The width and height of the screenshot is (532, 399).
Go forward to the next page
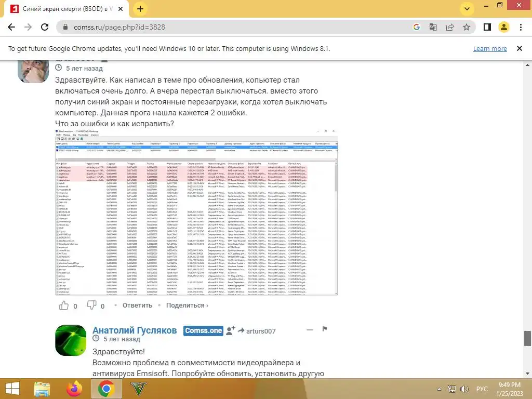point(28,27)
